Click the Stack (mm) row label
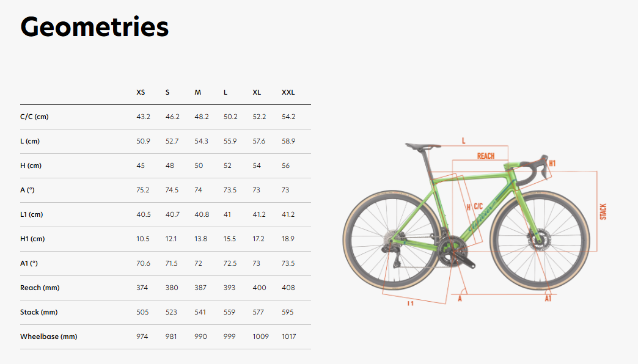 click(x=38, y=312)
